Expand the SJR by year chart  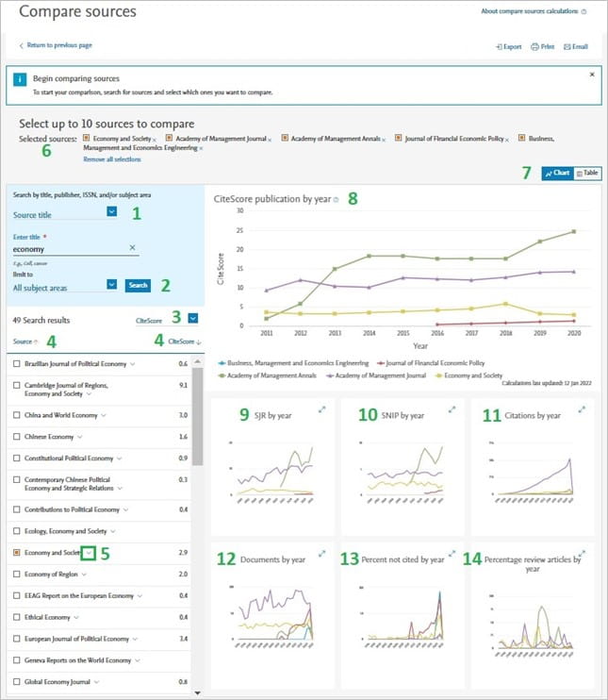point(321,409)
